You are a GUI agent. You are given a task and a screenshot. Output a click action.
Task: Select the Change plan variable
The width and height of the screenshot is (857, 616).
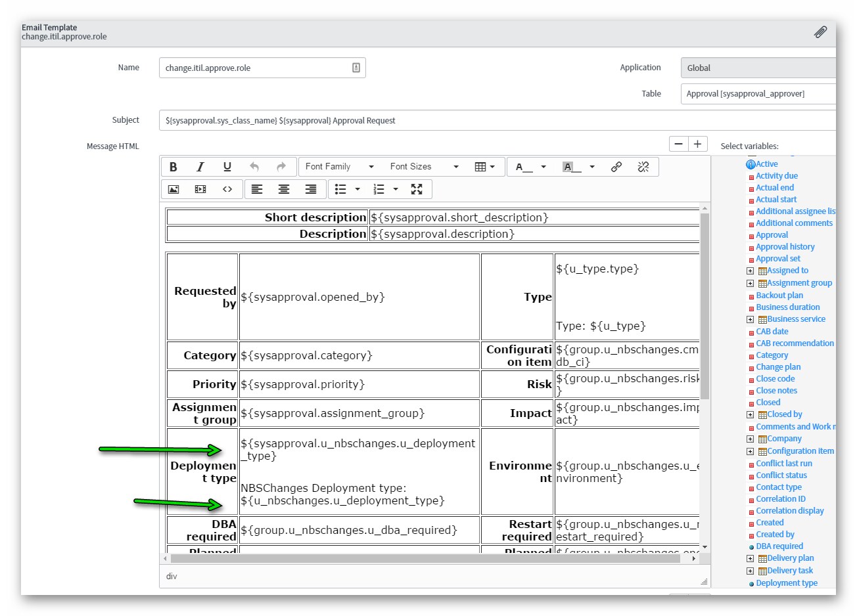click(778, 367)
